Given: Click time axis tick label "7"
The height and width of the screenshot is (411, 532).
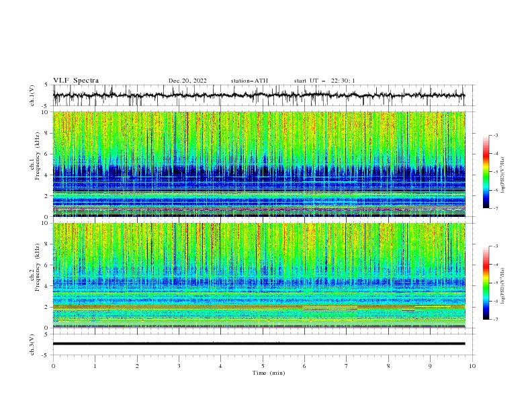Looking at the screenshot, I should (347, 366).
